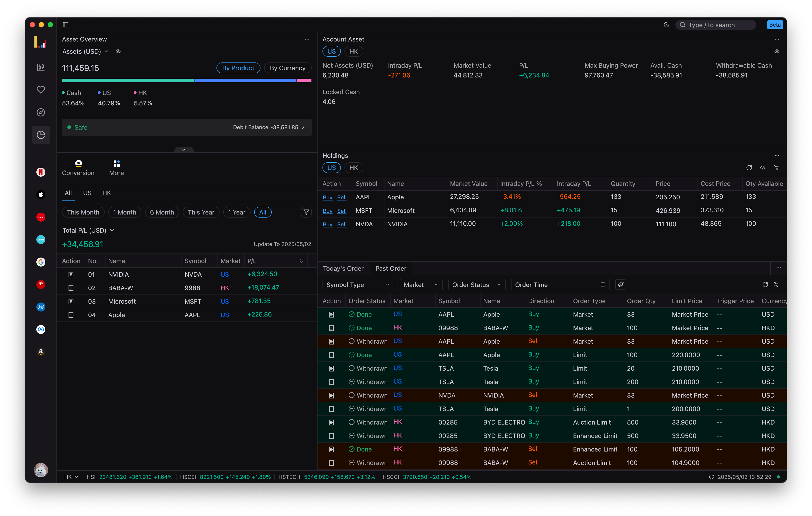Click the filter funnel icon
The width and height of the screenshot is (812, 516).
[x=306, y=212]
